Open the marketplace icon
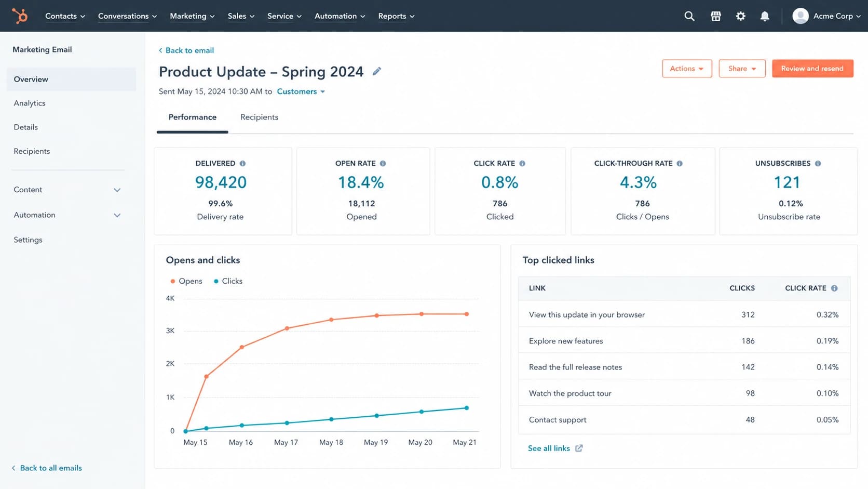868x489 pixels. (716, 16)
